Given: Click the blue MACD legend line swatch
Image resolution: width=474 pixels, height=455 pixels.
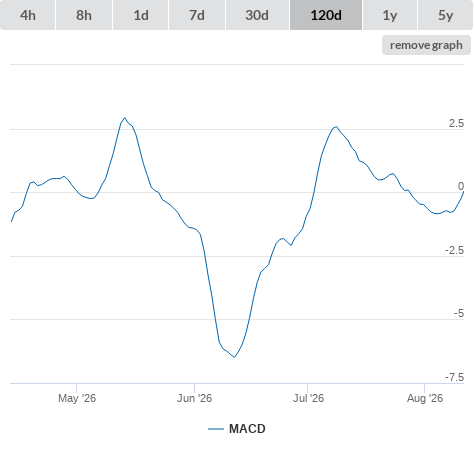Looking at the screenshot, I should coord(216,429).
